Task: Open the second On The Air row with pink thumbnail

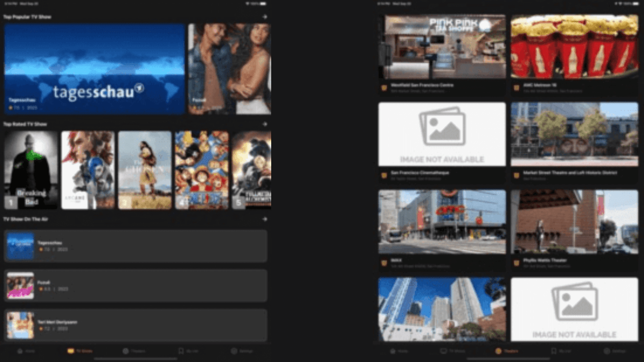Action: click(135, 286)
